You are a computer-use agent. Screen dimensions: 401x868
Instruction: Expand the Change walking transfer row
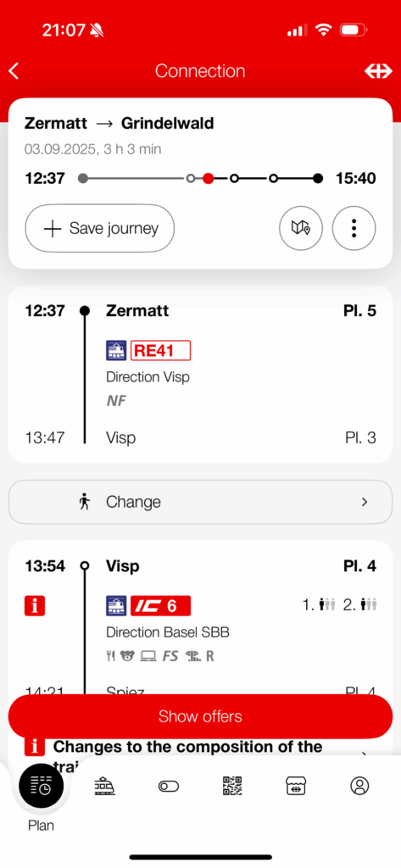200,502
